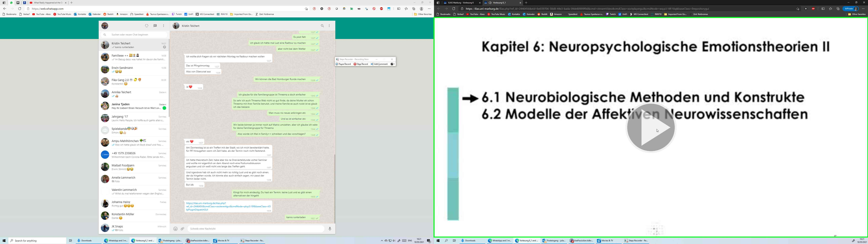Click Add Comment in Steps Recorder

click(379, 64)
